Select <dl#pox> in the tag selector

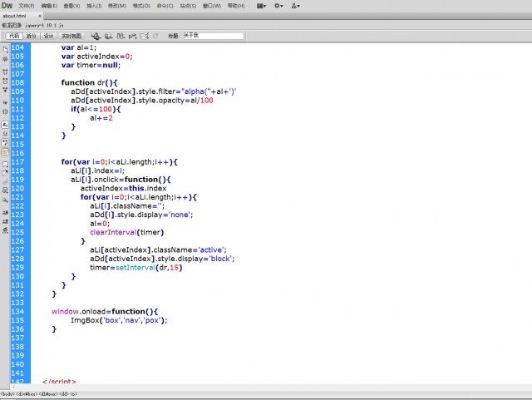point(49,394)
